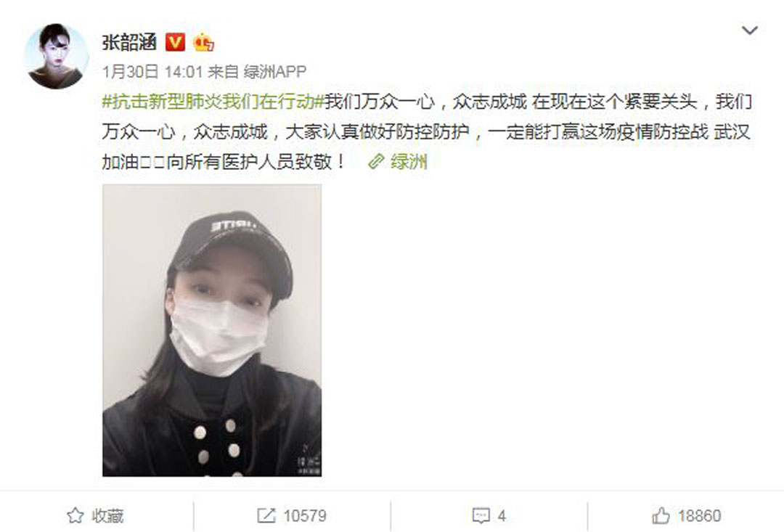Click the crown membership badge icon
The height and width of the screenshot is (532, 784).
[203, 43]
